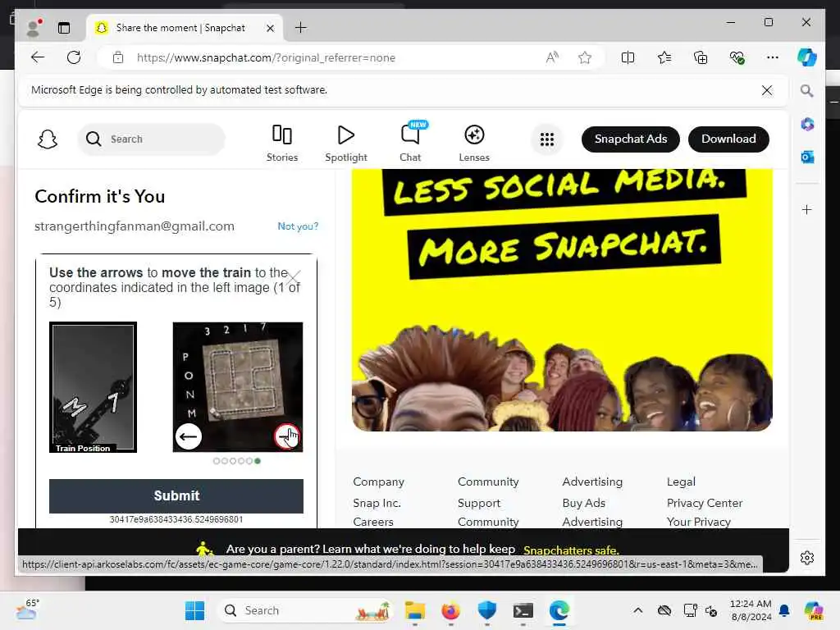This screenshot has width=840, height=630.
Task: Open the Collections icon
Action: point(701,57)
